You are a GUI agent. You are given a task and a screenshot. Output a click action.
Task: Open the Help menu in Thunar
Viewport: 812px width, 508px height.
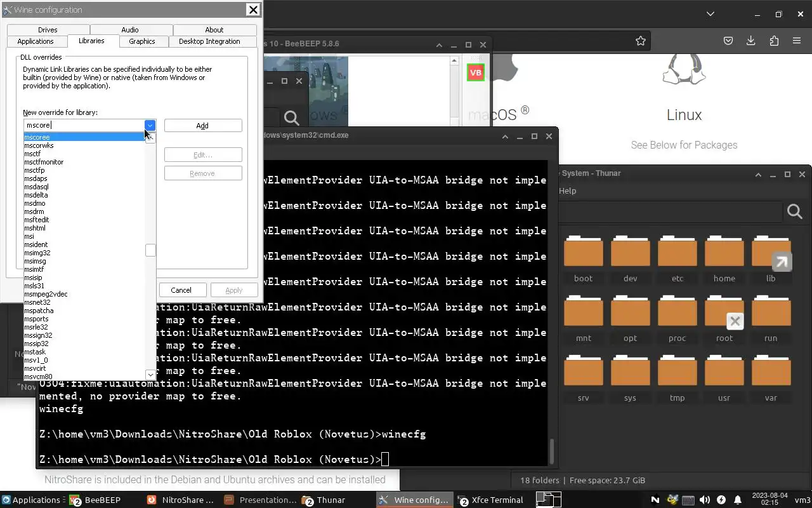[567, 190]
